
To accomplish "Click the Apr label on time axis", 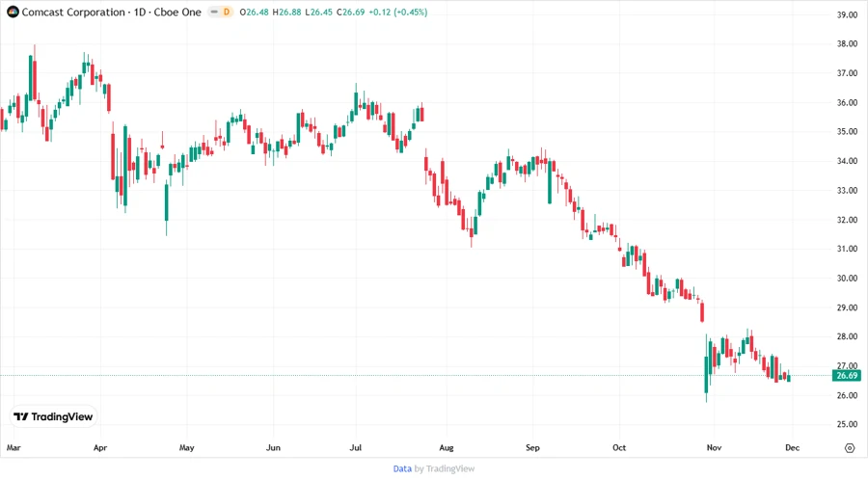I will (100, 447).
